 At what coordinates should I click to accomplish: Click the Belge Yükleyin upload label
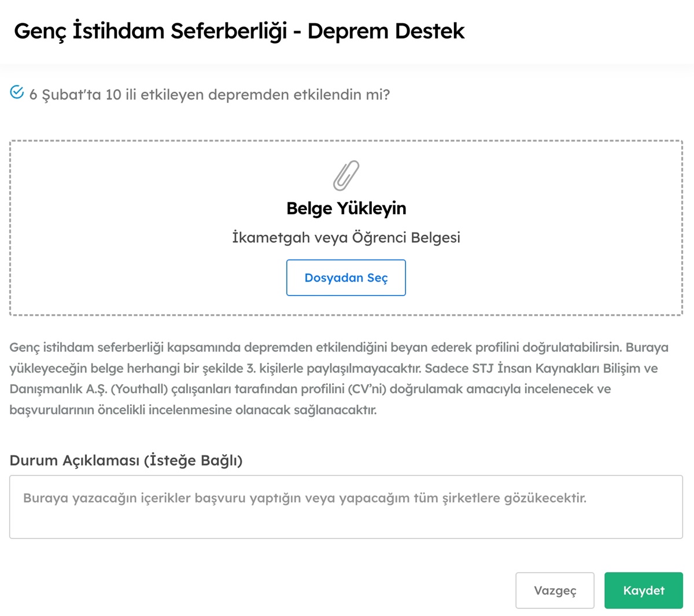346,209
